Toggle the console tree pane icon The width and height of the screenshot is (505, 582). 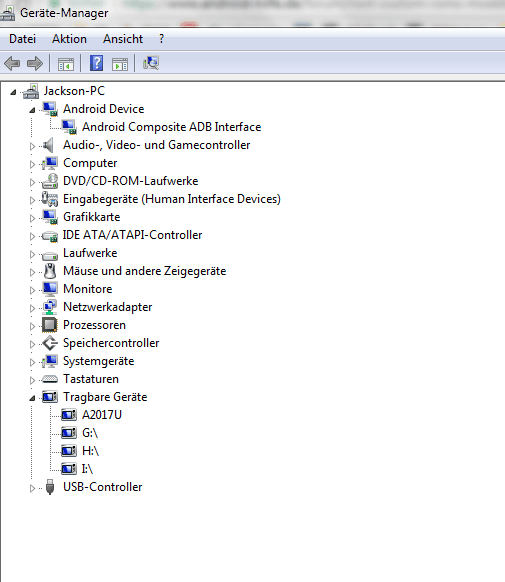tap(66, 64)
